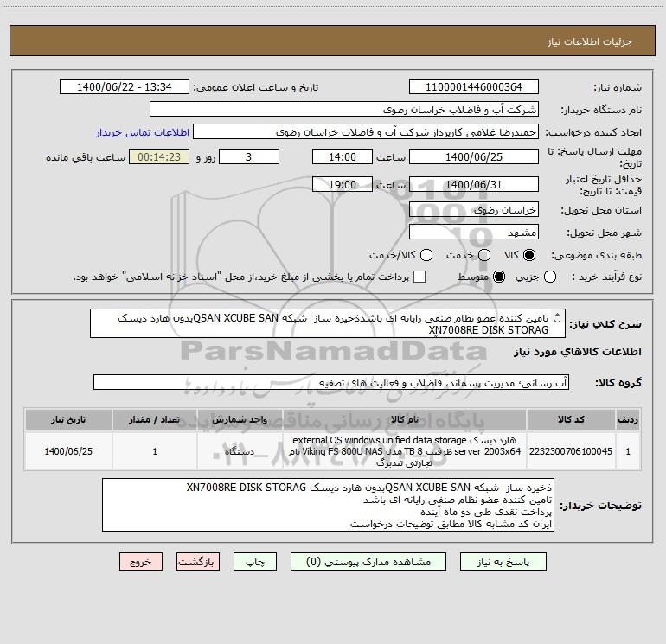Click the واحد شمارش column header
This screenshot has width=666, height=644.
point(240,419)
